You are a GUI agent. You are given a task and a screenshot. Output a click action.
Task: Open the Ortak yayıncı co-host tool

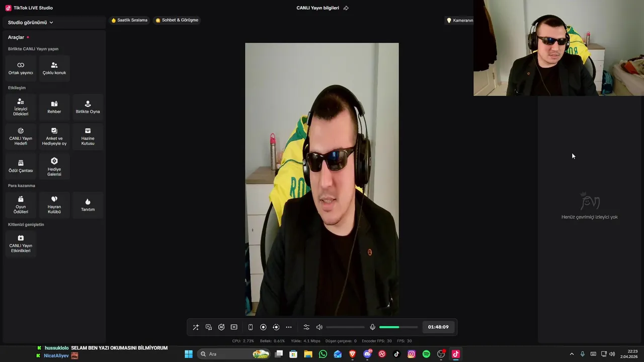[x=21, y=68]
